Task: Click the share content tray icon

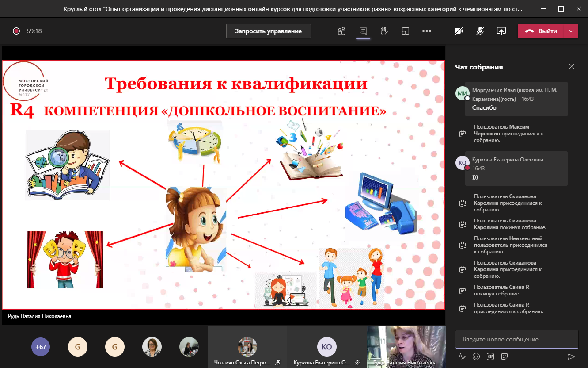Action: (x=501, y=31)
